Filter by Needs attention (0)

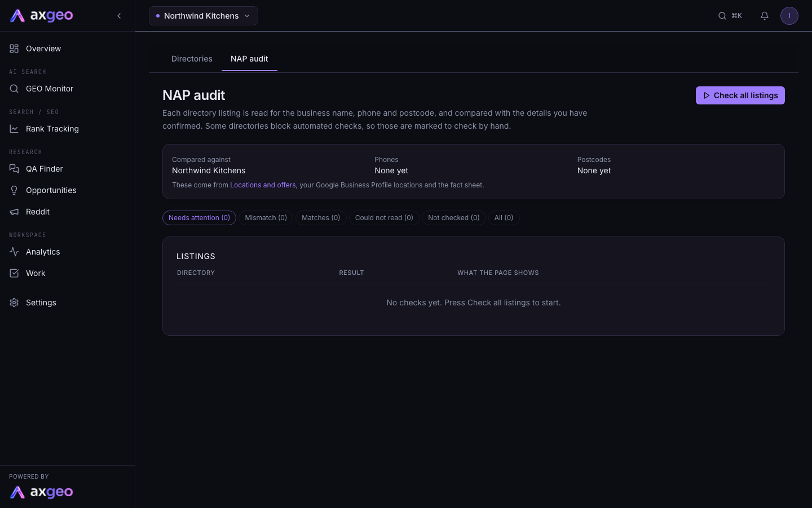(199, 218)
